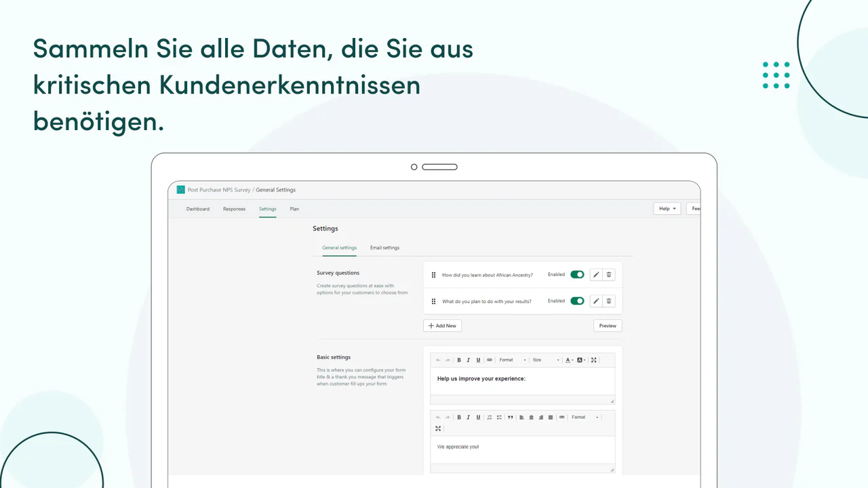
Task: Open the background color dropdown in the title editor
Action: [582, 360]
